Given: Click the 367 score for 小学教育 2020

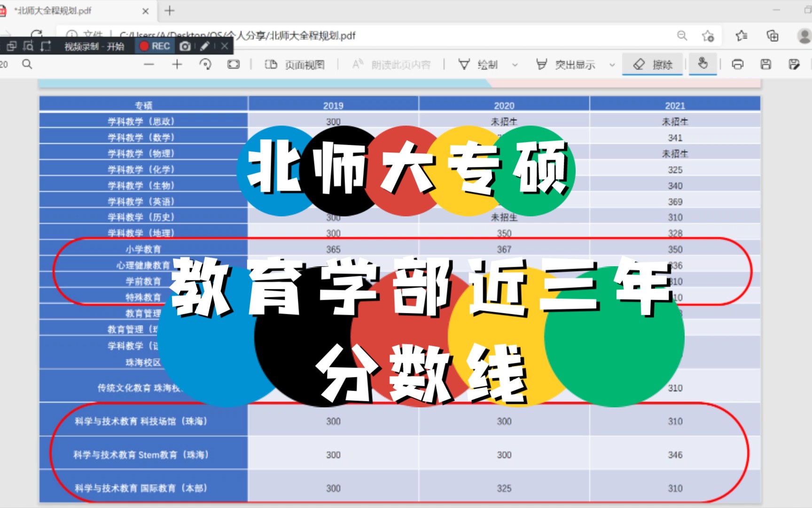Looking at the screenshot, I should pyautogui.click(x=504, y=249).
